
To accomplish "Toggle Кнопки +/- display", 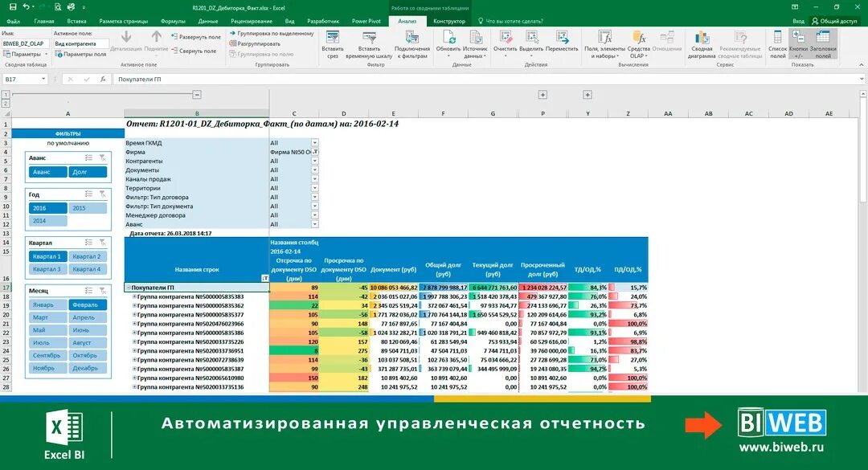I will click(798, 44).
